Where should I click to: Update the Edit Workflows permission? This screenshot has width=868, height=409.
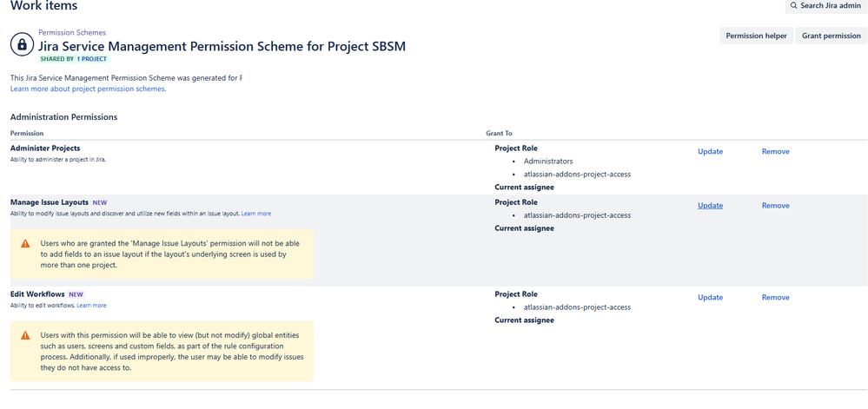710,297
